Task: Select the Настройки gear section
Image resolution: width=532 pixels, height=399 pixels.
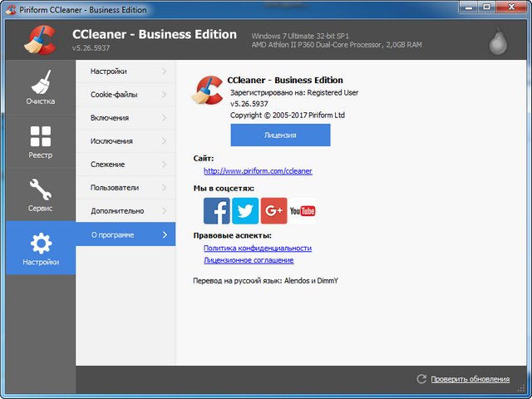Action: coord(41,248)
